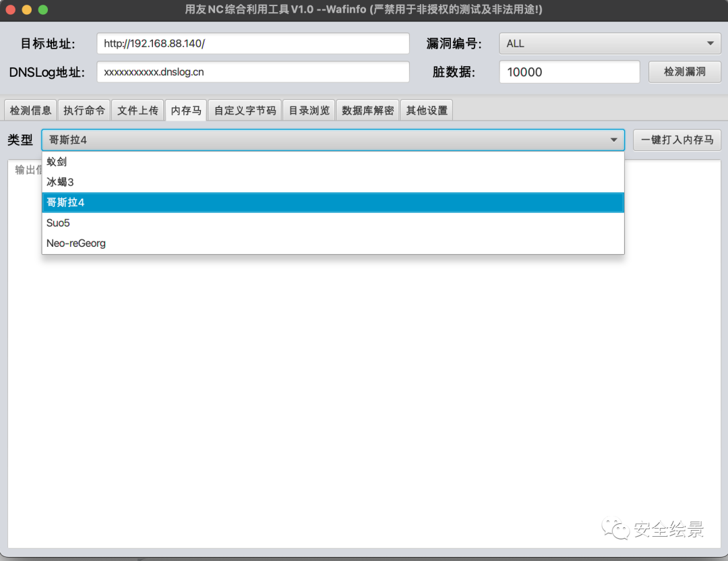The image size is (728, 561).
Task: Go to the 文件上传 tab
Action: pos(138,111)
